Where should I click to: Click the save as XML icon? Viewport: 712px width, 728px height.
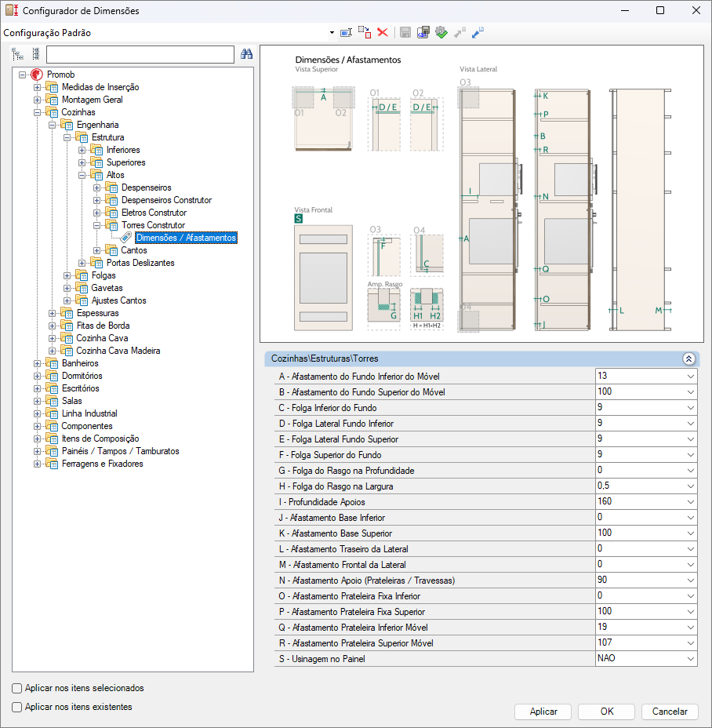423,32
